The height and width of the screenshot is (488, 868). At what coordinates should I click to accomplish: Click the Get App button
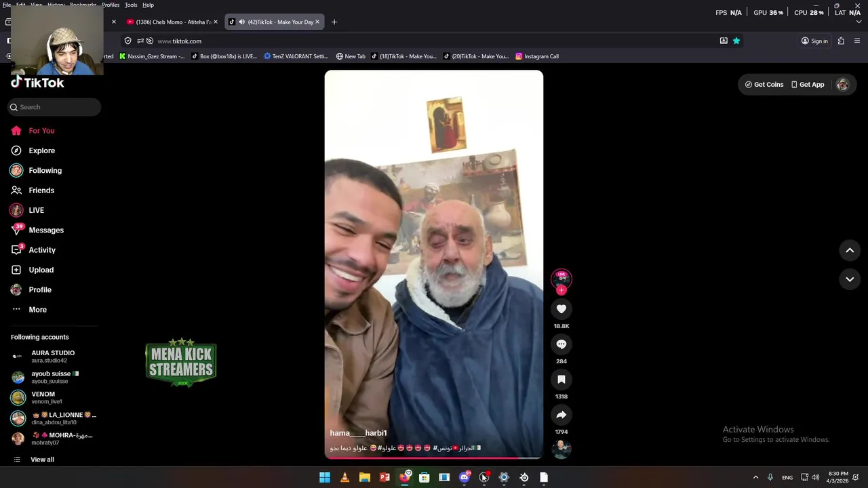808,85
